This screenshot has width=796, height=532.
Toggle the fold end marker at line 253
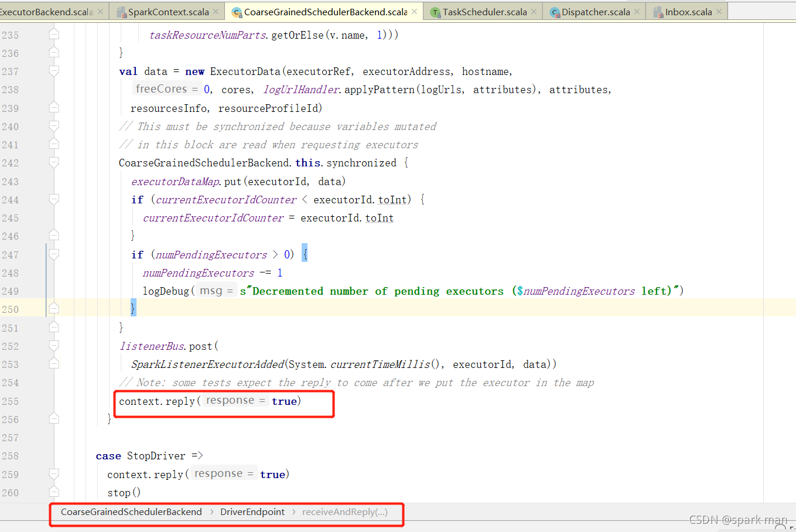tap(54, 364)
